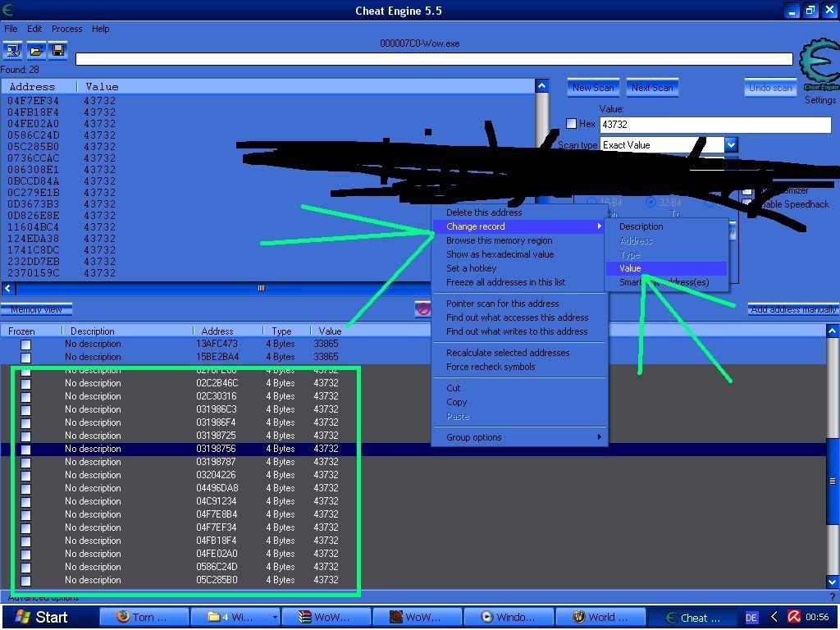The width and height of the screenshot is (840, 630).
Task: Choose Description in the submenu
Action: (666, 226)
